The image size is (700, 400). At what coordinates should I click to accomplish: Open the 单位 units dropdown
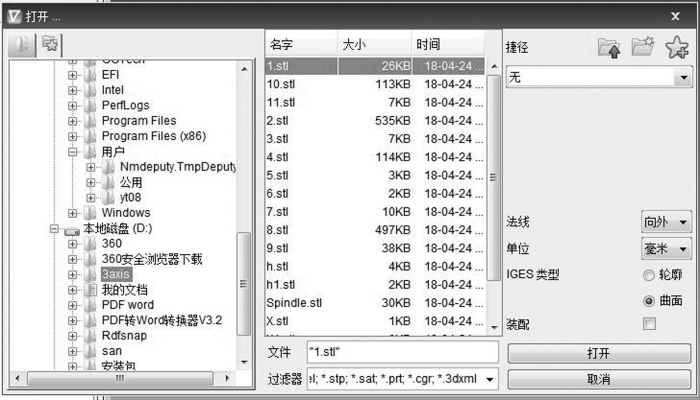(x=666, y=249)
